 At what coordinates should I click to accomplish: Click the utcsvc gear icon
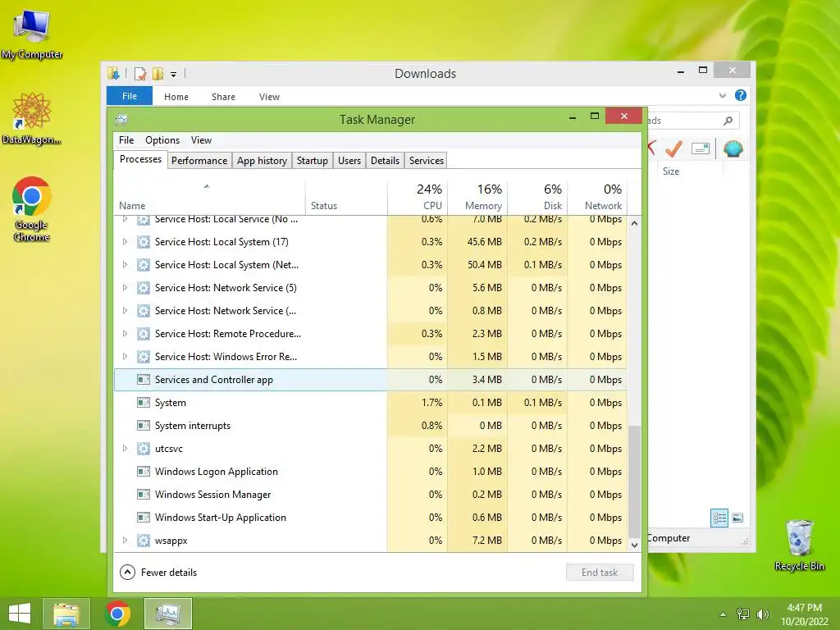pos(143,449)
